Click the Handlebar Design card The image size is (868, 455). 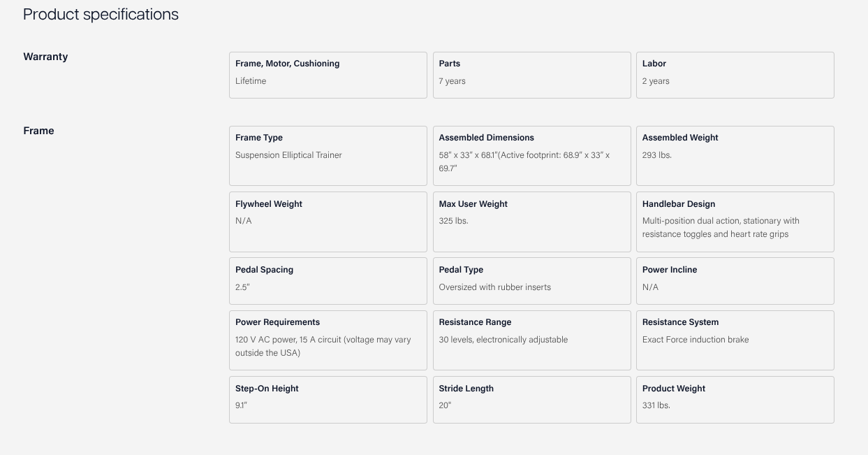click(x=735, y=222)
